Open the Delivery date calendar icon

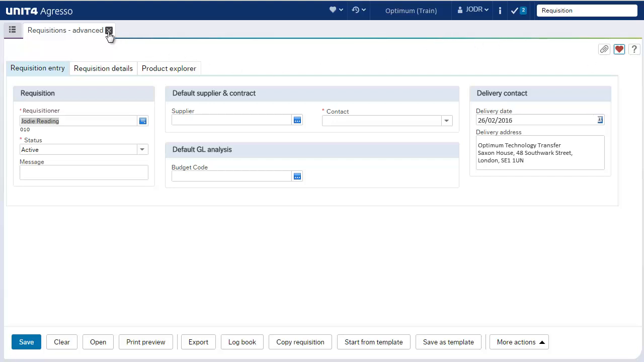(600, 120)
